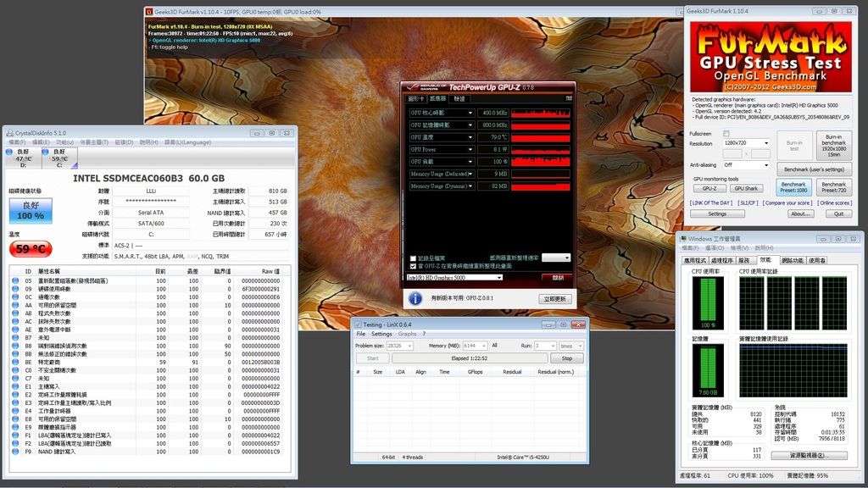This screenshot has height=488, width=868.
Task: Click the Resource Monitor button in Task Manager
Action: tap(809, 455)
